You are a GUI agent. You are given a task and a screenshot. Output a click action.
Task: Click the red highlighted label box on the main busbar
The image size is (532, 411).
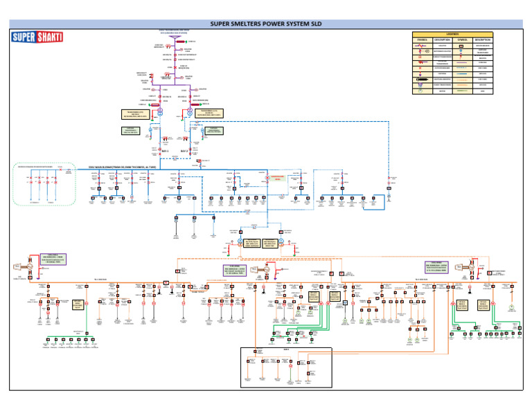click(x=278, y=178)
